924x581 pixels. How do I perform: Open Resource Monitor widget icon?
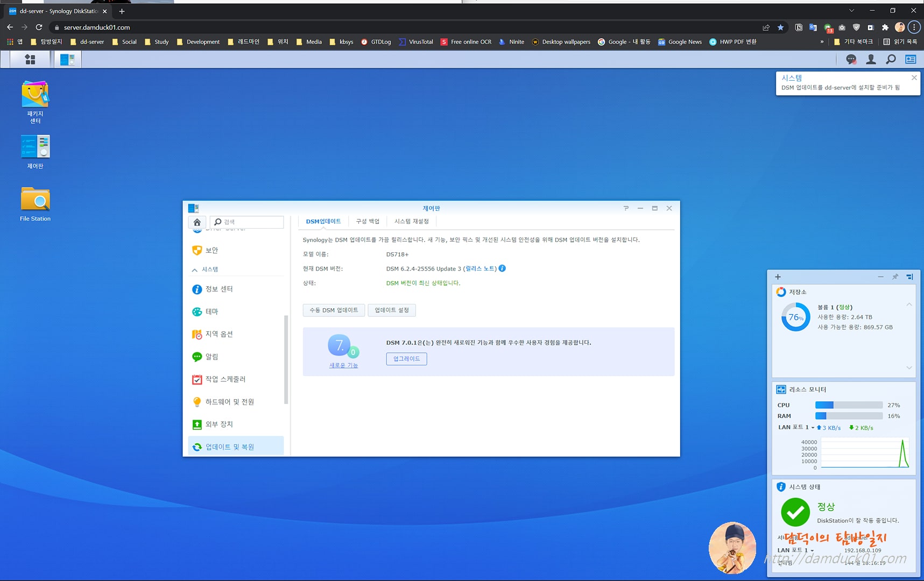(781, 389)
